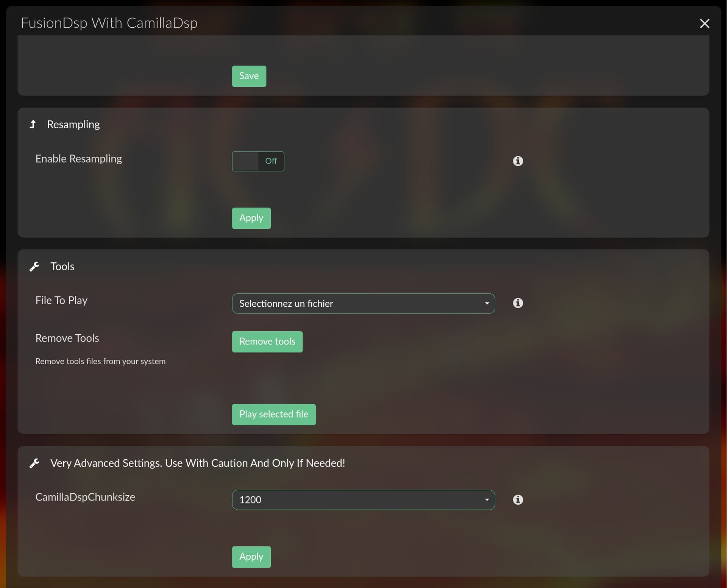
Task: Click Play selected file button
Action: [x=273, y=414]
